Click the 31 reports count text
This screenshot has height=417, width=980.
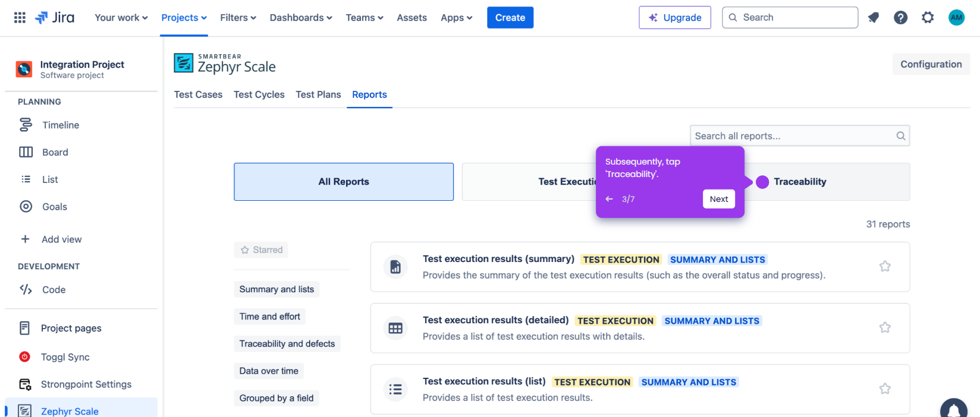click(x=888, y=224)
